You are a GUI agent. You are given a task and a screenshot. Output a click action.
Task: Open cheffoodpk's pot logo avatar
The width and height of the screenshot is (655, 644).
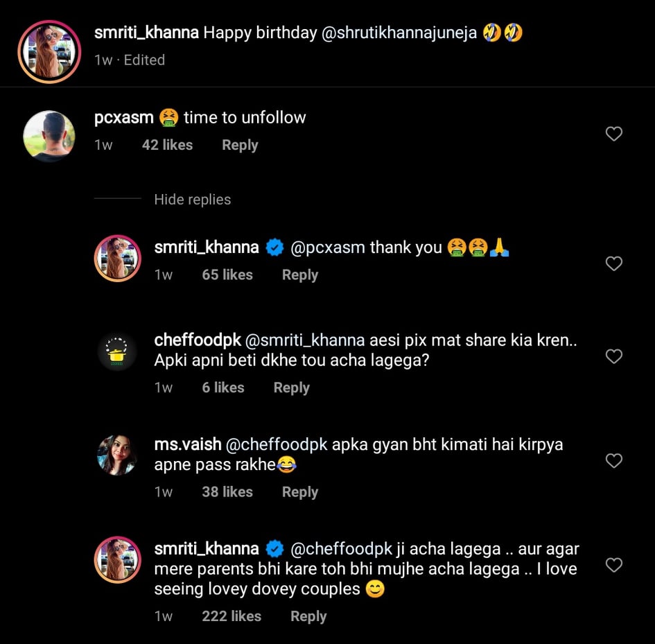[x=117, y=352]
